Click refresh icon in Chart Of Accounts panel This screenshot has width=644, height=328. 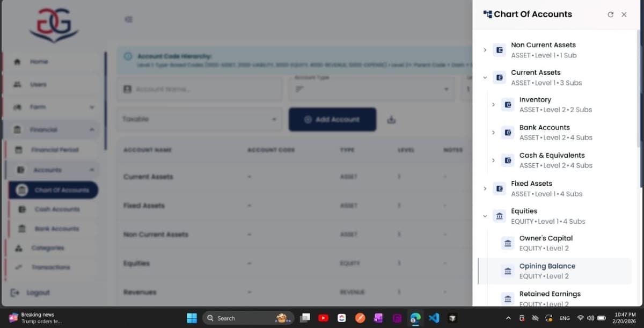coord(610,14)
